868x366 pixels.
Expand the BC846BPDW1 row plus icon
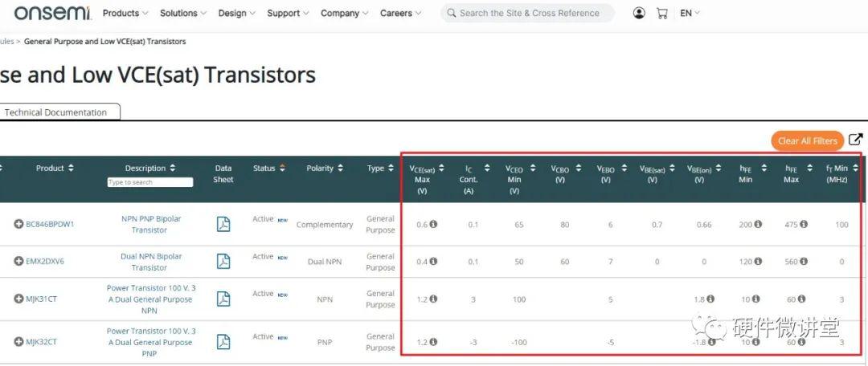[18, 224]
